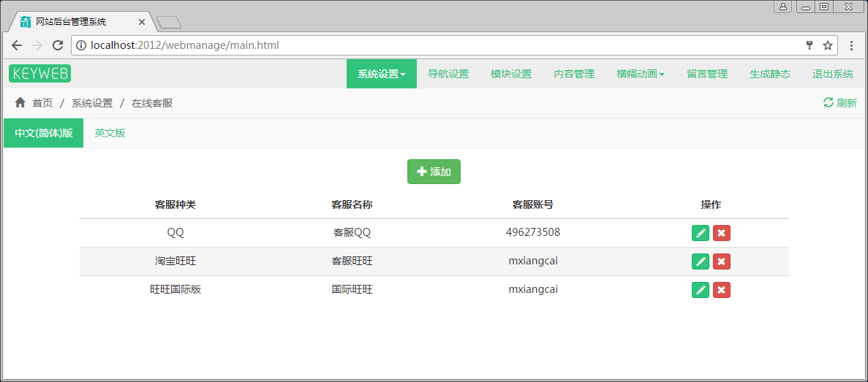
Task: Click the home icon in the breadcrumb
Action: point(20,102)
